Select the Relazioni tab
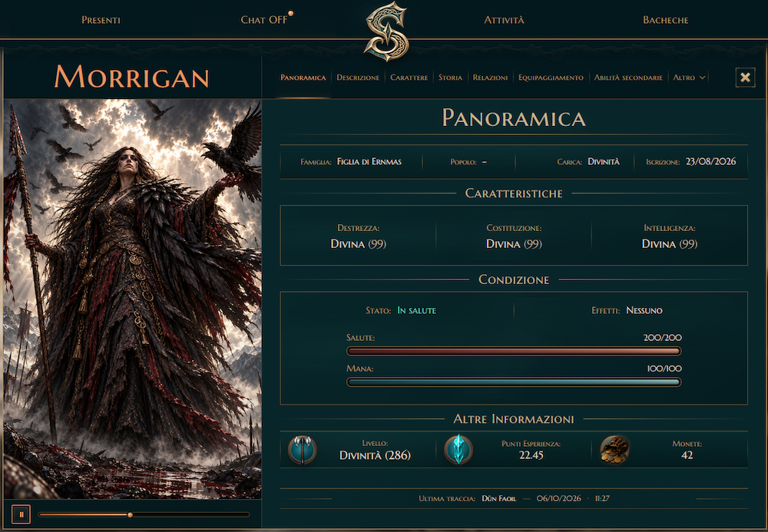This screenshot has width=768, height=532. pyautogui.click(x=490, y=78)
